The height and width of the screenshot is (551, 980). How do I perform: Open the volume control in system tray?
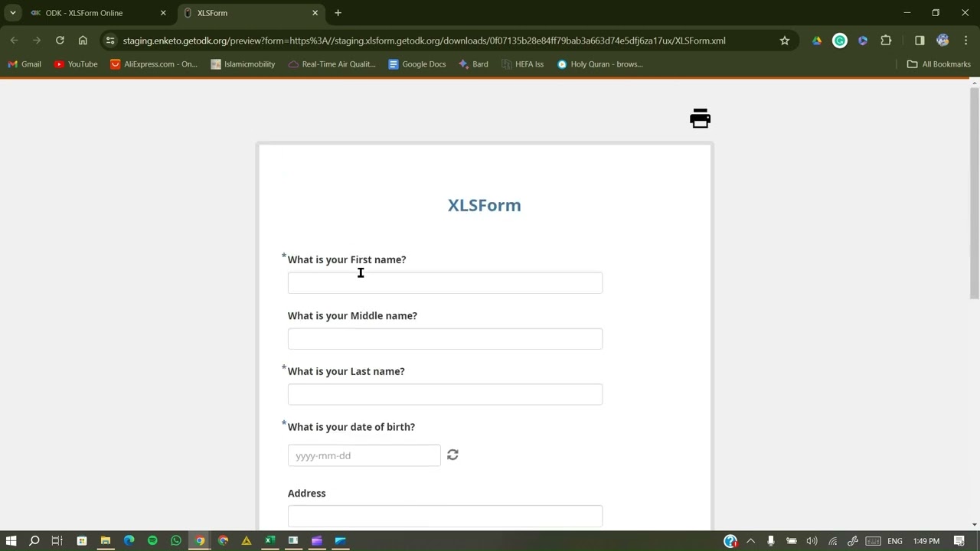tap(812, 541)
